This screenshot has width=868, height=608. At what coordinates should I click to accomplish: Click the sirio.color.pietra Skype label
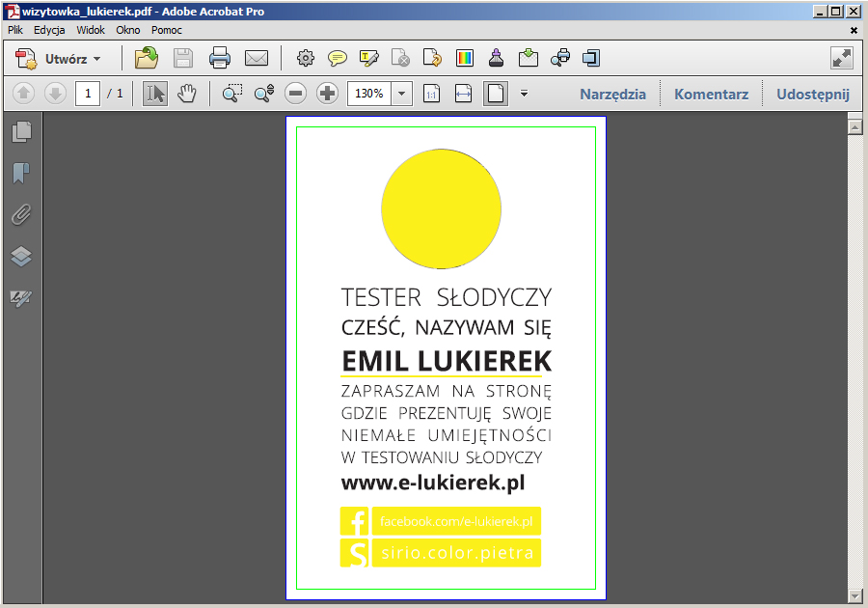[456, 553]
